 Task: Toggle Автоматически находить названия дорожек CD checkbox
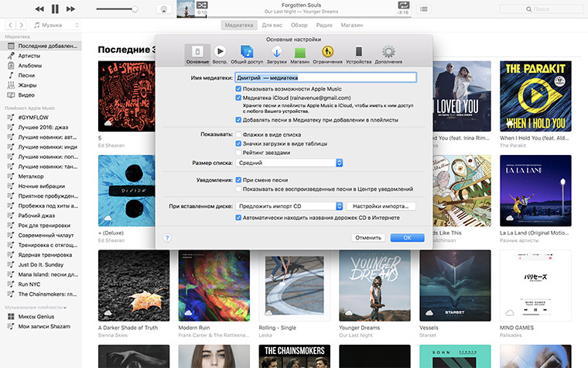[238, 218]
